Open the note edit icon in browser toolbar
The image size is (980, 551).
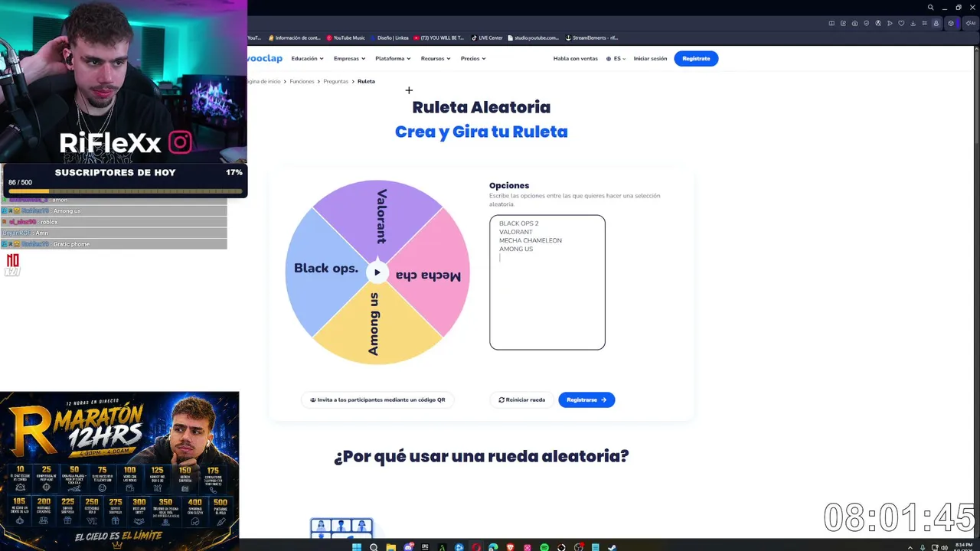click(x=843, y=24)
